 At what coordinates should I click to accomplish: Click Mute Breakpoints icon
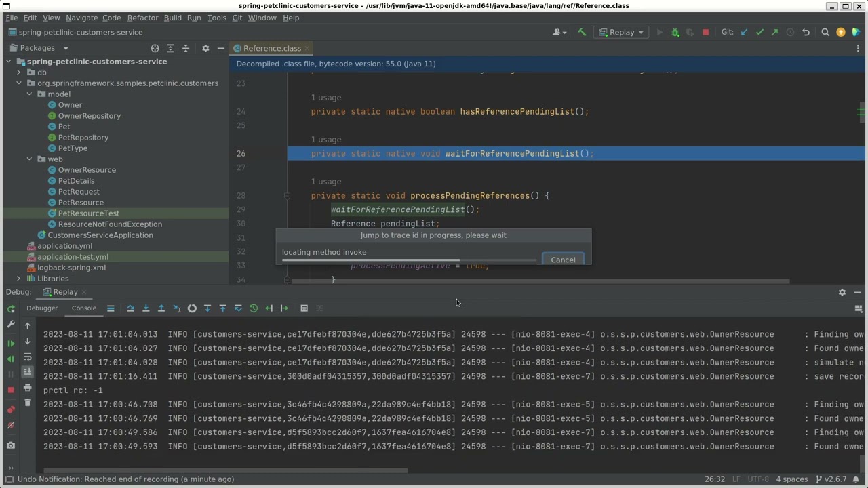[x=11, y=426]
